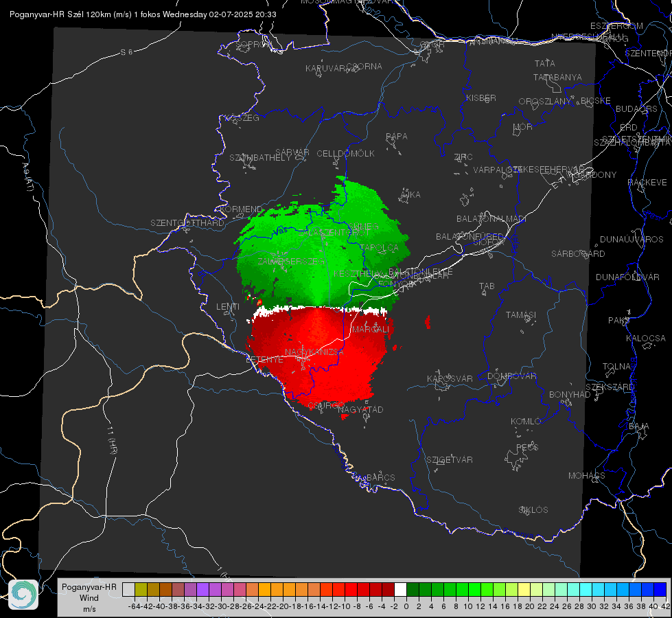
Task: Click the ZIRC label
Action: coord(463,157)
